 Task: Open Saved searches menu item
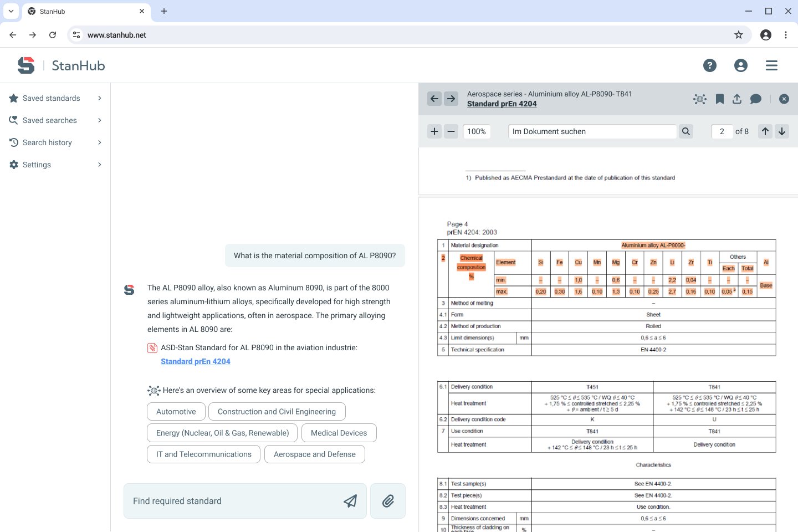(x=55, y=120)
